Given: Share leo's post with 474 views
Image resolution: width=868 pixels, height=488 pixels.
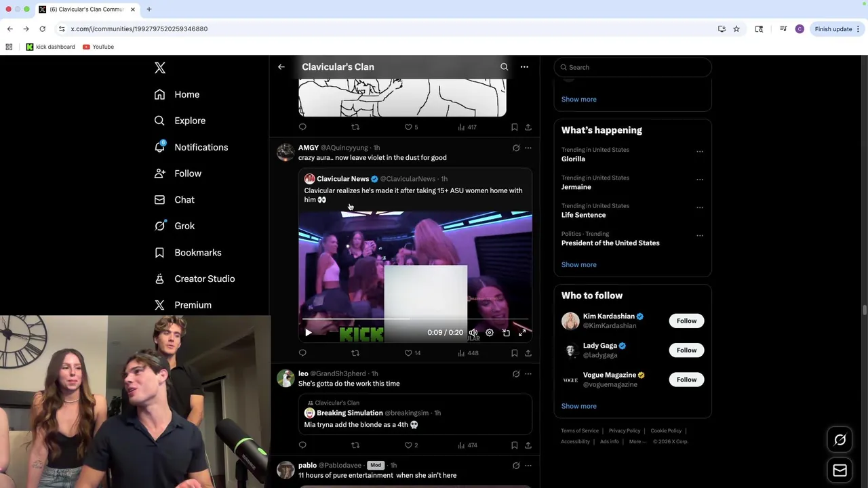Looking at the screenshot, I should [x=528, y=445].
